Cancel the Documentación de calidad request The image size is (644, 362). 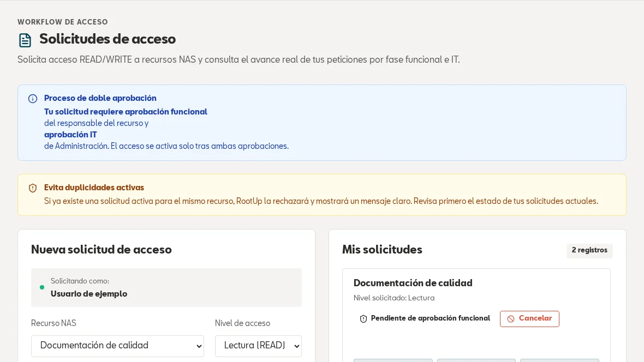[529, 319]
